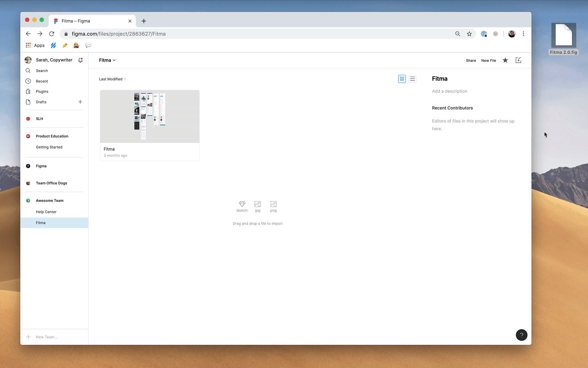Switch to grid view

pyautogui.click(x=402, y=79)
